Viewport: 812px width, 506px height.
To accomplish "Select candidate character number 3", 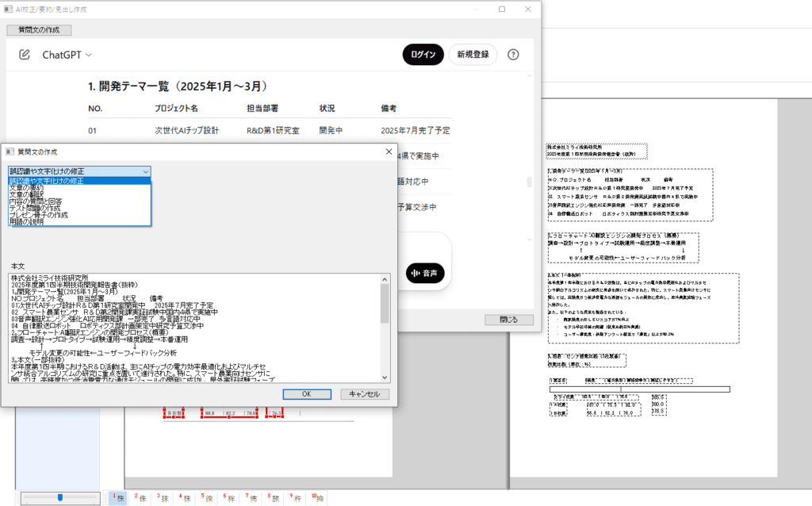I will tap(163, 498).
